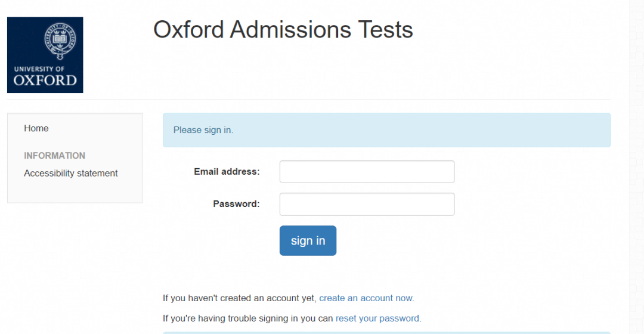Click the Oxford crest emblem in the logo
644x334 pixels.
60,41
